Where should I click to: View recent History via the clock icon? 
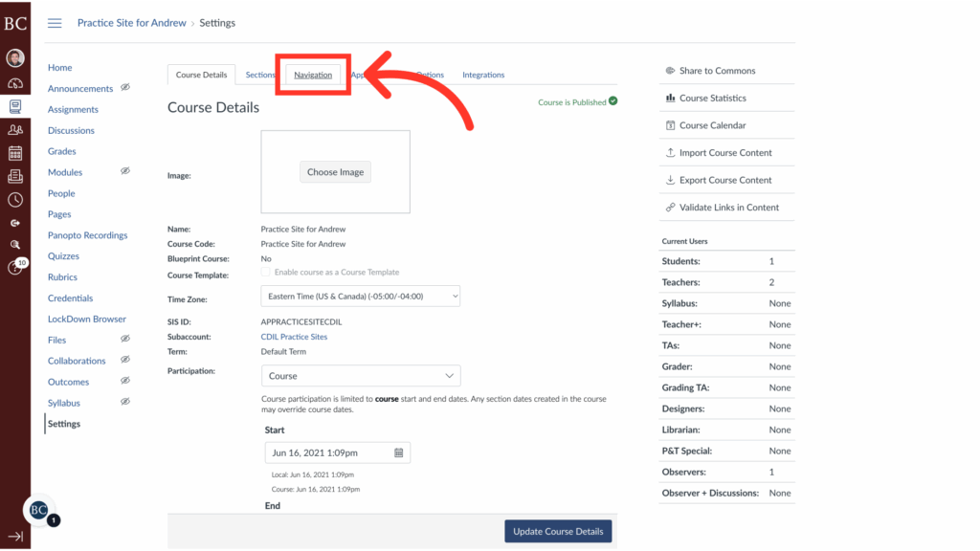[x=14, y=199]
